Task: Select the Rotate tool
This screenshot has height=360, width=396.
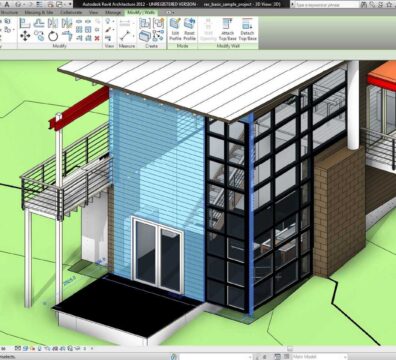Action: tap(53, 36)
